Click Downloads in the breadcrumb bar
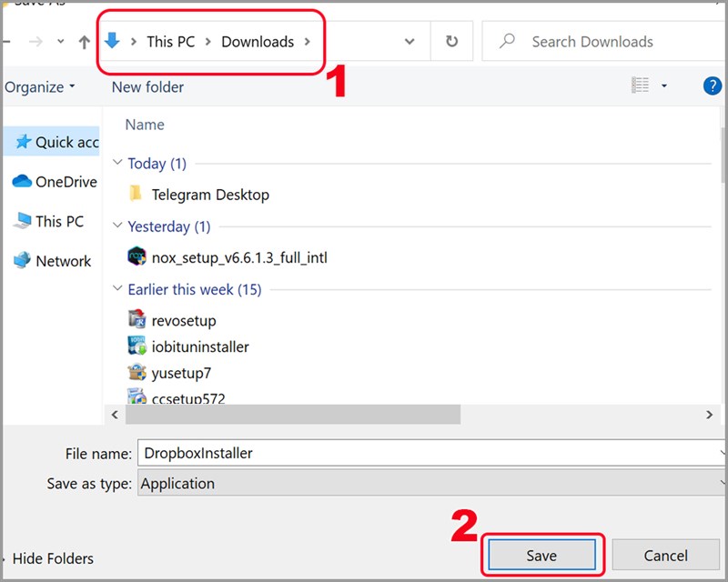This screenshot has width=728, height=582. pyautogui.click(x=258, y=41)
